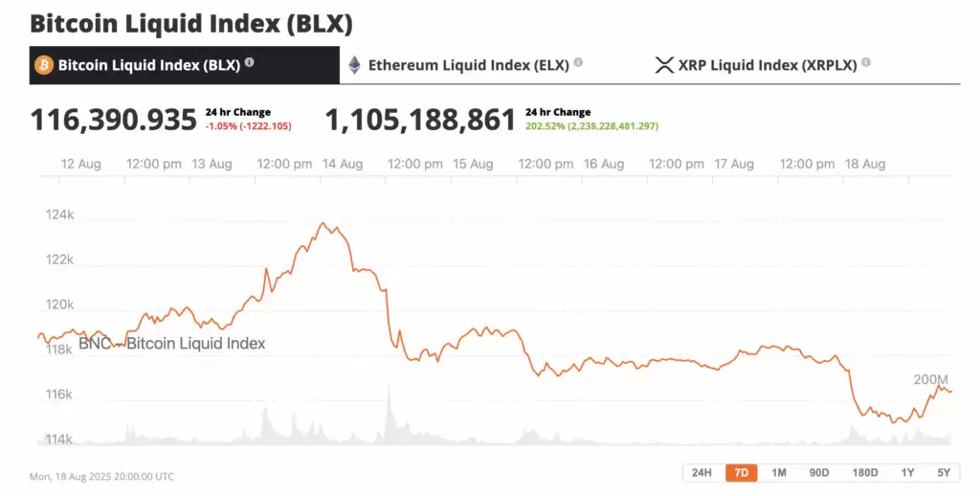Click info icon beside Bitcoin Liquid Index tab
This screenshot has height=496, width=980.
249,62
